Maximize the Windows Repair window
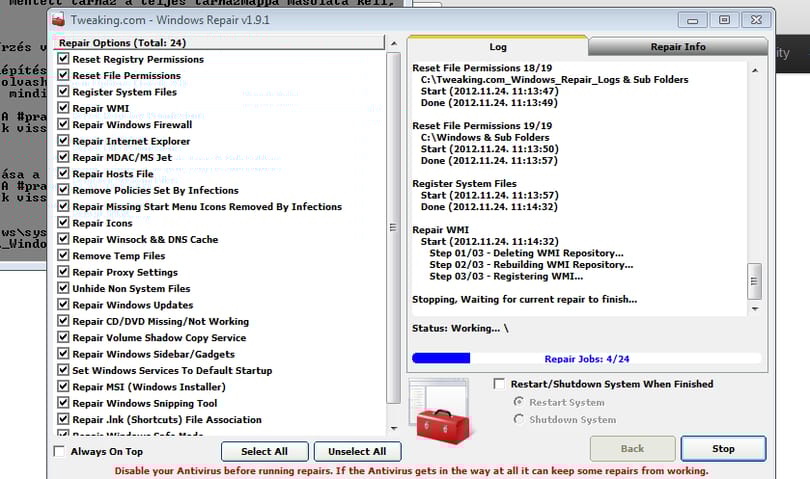Screen dimensions: 810x479 (x=724, y=20)
